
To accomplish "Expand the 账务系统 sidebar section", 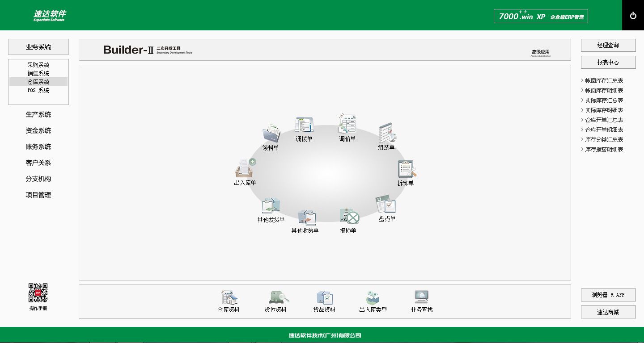I will pos(38,147).
